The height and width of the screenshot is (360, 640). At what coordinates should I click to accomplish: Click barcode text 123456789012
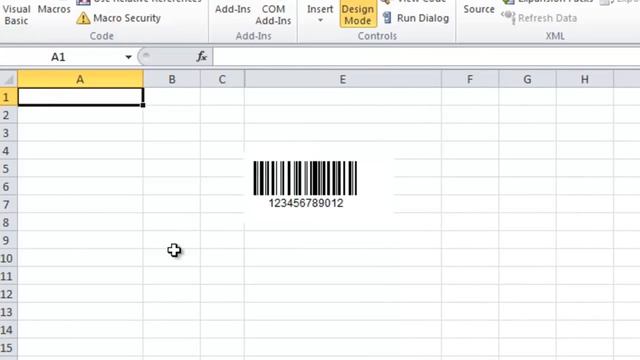(x=306, y=203)
